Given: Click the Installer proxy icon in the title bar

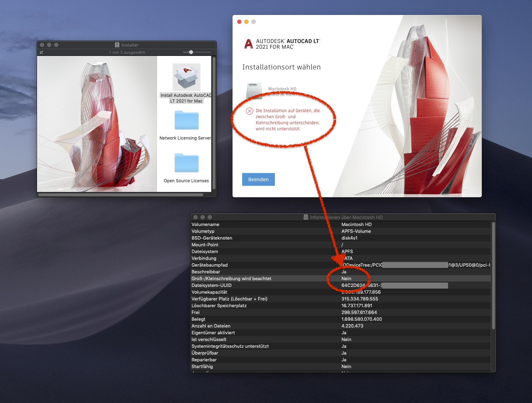Looking at the screenshot, I should [117, 45].
